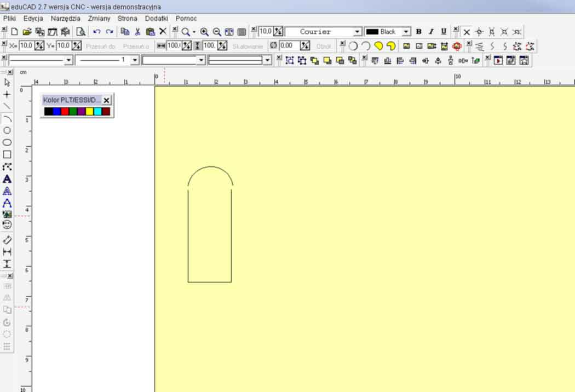Open the Strona menu
Viewport: 575px width, 392px height.
127,18
